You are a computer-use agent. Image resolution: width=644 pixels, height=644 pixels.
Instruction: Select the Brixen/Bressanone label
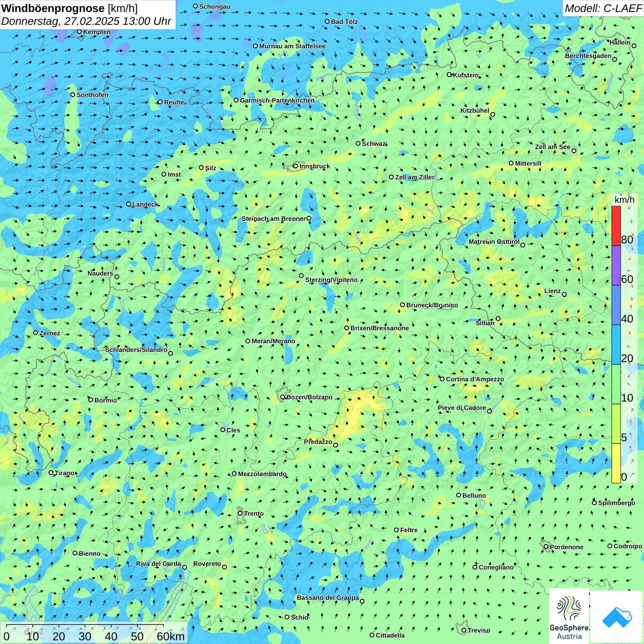pos(379,328)
